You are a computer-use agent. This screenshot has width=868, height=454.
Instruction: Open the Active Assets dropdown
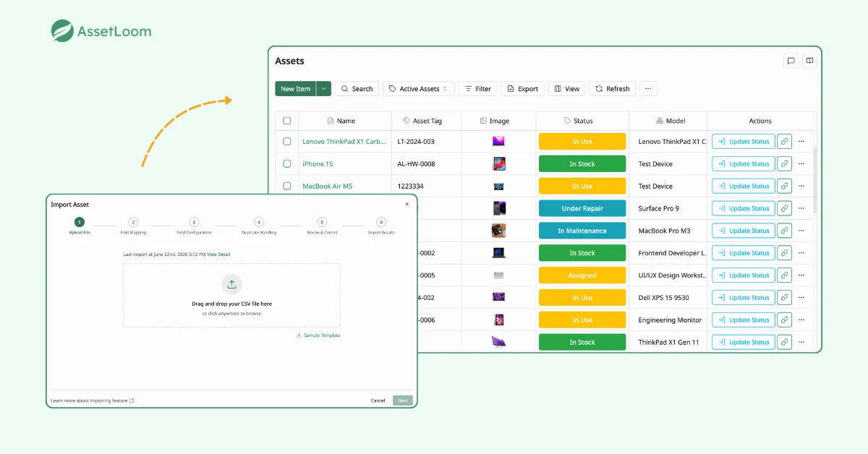coord(418,89)
